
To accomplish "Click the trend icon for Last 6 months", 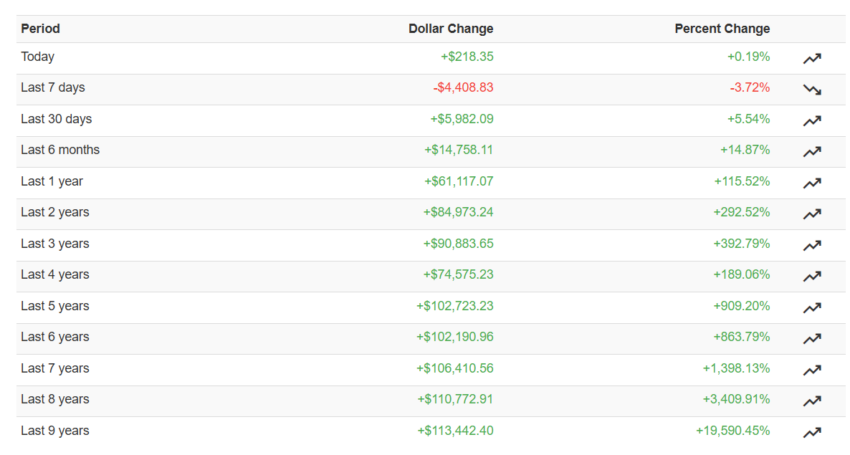I will tap(812, 151).
